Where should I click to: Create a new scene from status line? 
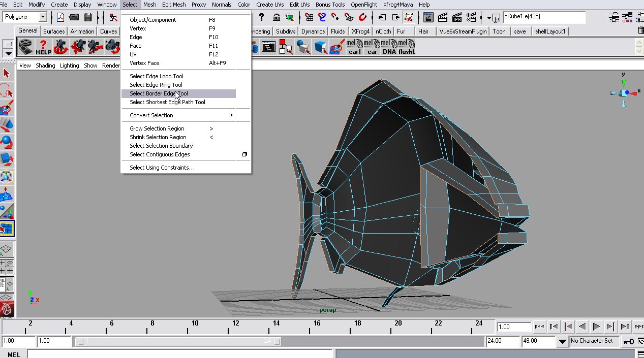click(x=60, y=17)
